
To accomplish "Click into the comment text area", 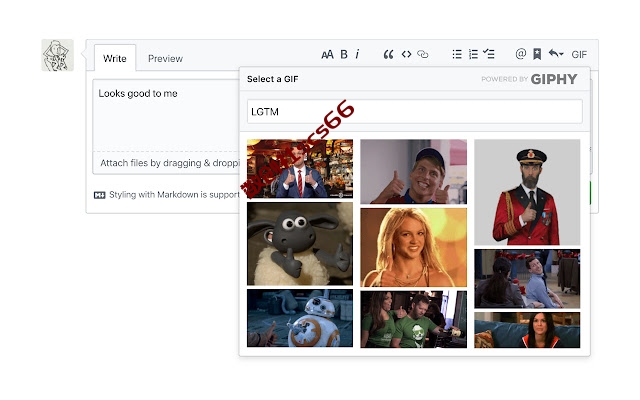I will tap(166, 116).
